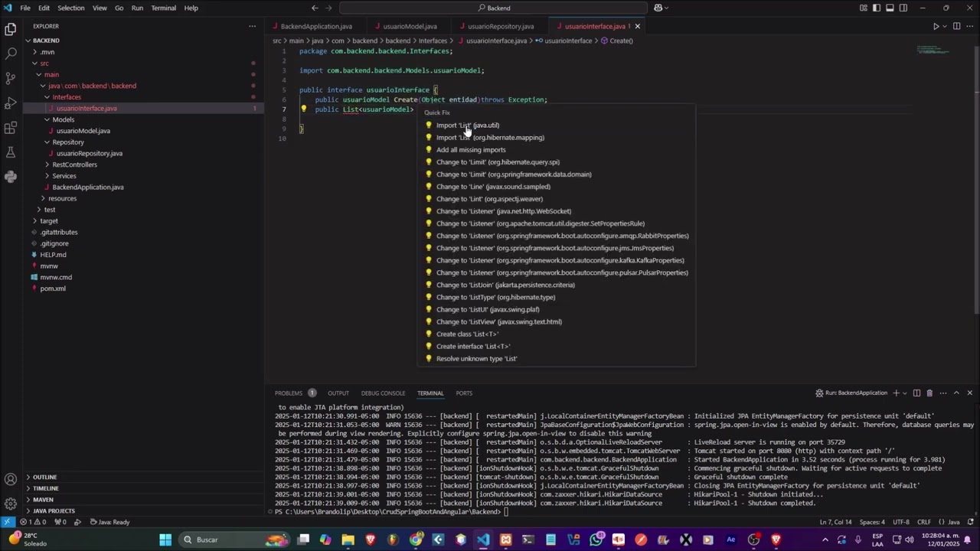Viewport: 980px width, 551px height.
Task: Open the Copilot chat icon in title bar
Action: pyautogui.click(x=658, y=8)
